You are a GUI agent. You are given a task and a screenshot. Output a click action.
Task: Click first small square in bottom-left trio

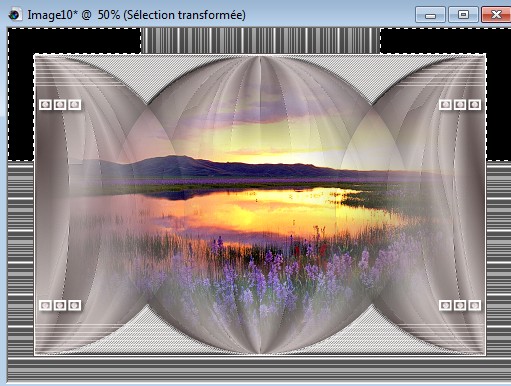click(46, 305)
